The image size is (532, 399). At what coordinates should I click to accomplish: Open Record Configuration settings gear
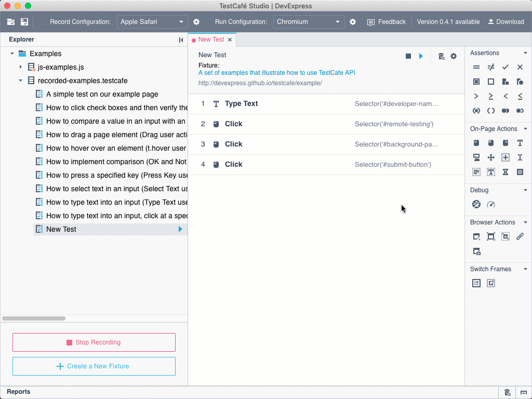[196, 22]
